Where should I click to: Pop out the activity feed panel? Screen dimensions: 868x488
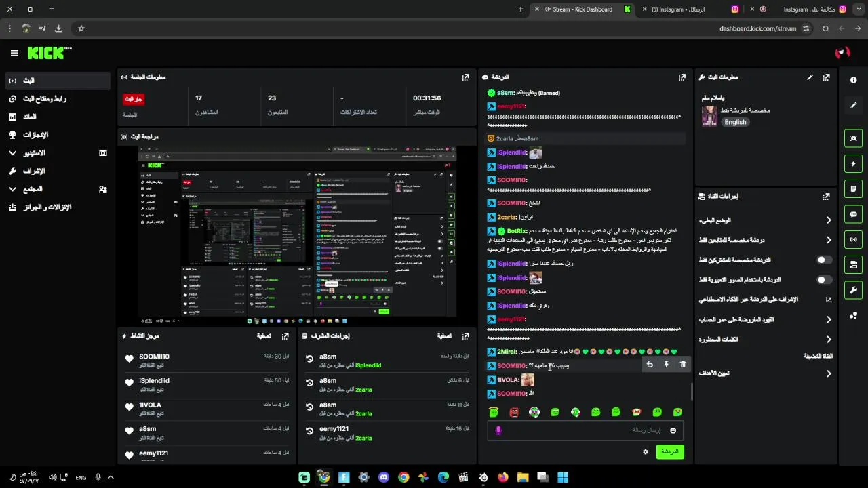[x=285, y=336]
